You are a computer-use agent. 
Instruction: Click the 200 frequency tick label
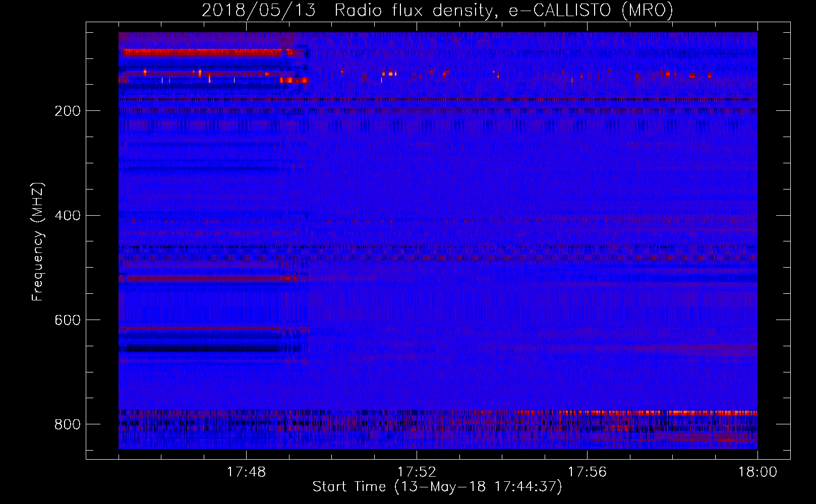67,111
